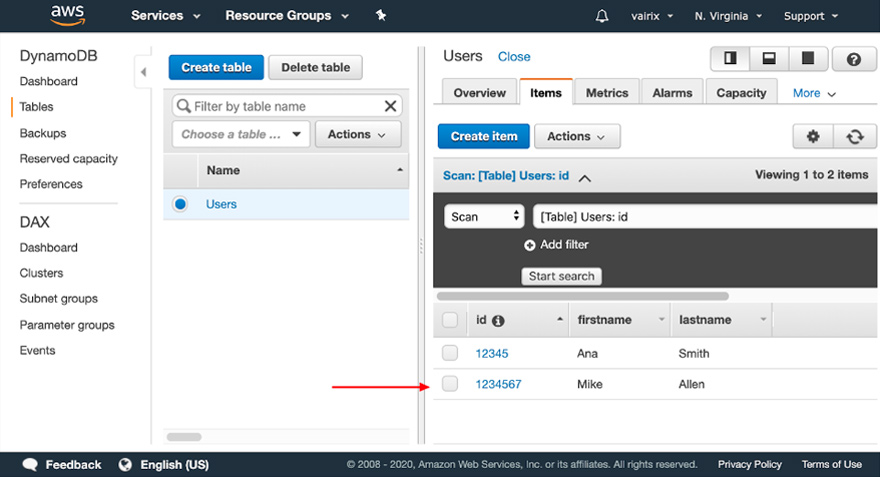Click the Create item button

484,136
